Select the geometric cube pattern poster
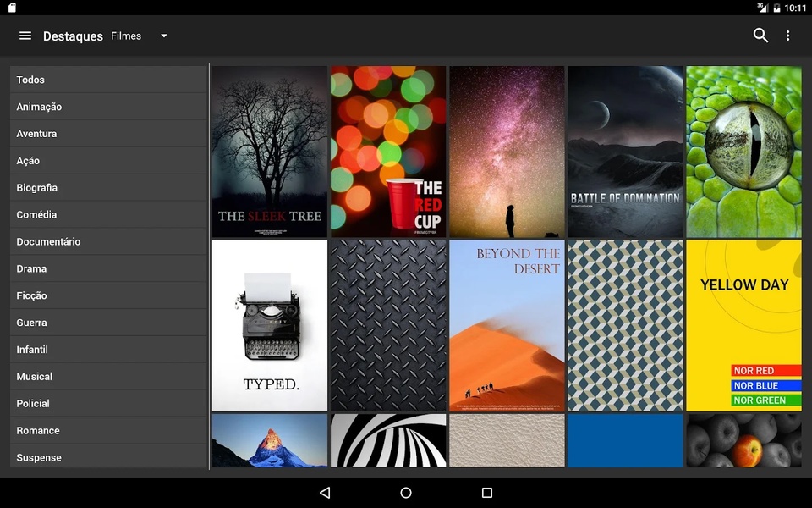Screen dimensions: 812x508 coord(625,325)
